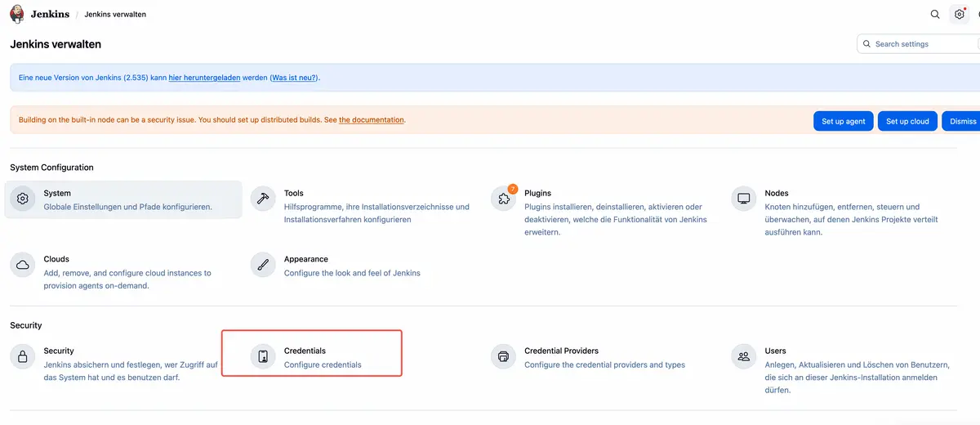Click the Users people icon
This screenshot has width=980, height=425.
coord(743,356)
